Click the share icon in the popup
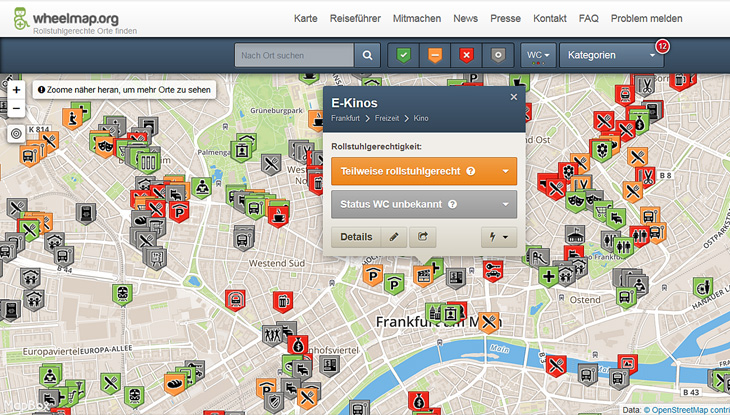Screen dimensions: 730x415 [423, 237]
